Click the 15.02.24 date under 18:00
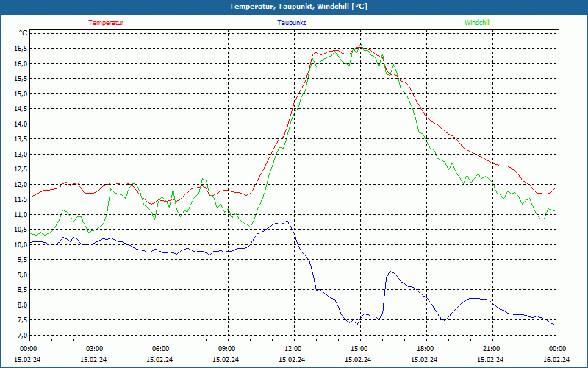This screenshot has width=588, height=368. click(x=425, y=359)
